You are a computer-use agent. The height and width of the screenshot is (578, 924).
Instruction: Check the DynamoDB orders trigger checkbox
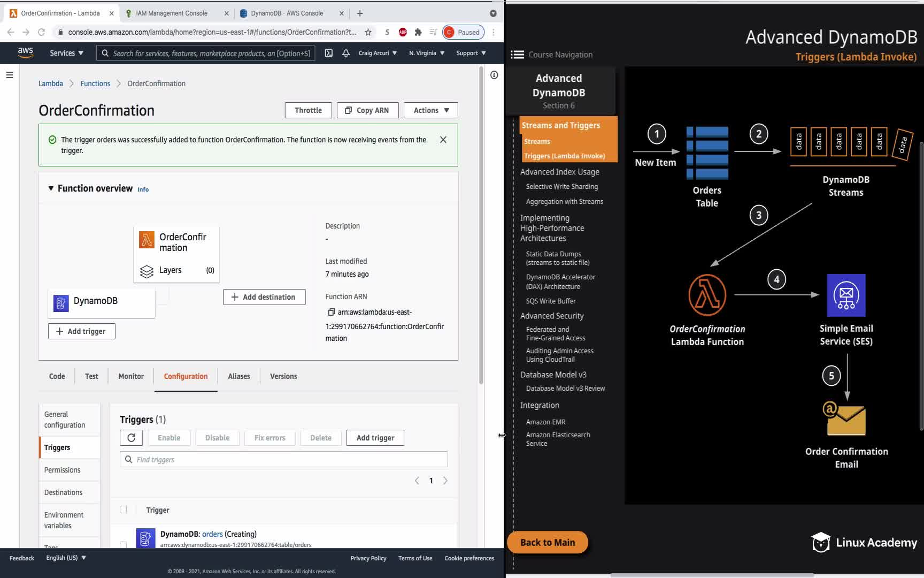(124, 544)
